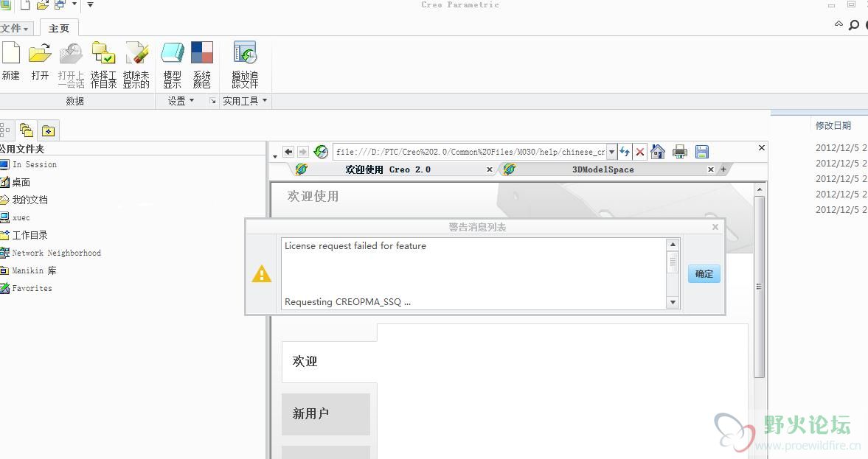Select the 欢迎使用 Creo 2.0 browser tab
The height and width of the screenshot is (459, 868).
(387, 169)
